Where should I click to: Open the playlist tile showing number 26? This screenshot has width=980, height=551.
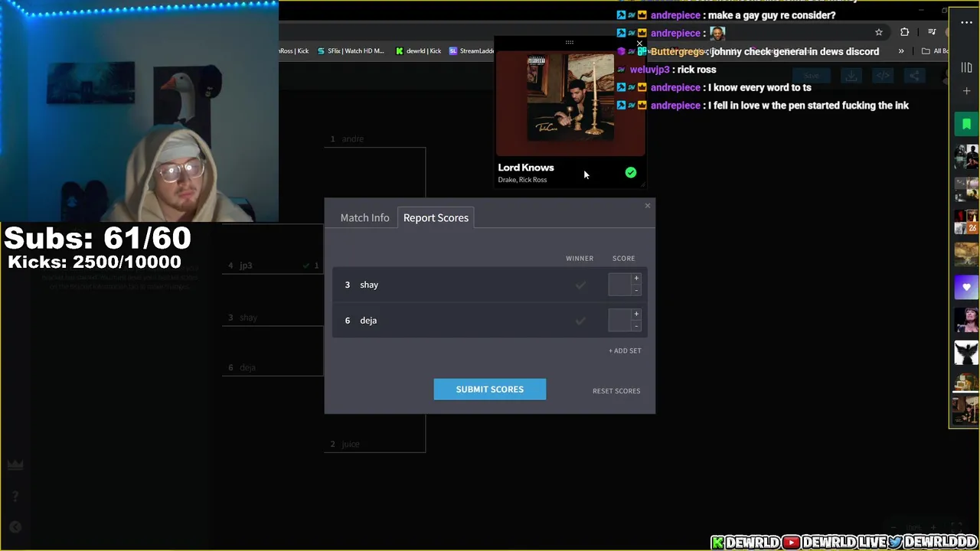pyautogui.click(x=966, y=222)
